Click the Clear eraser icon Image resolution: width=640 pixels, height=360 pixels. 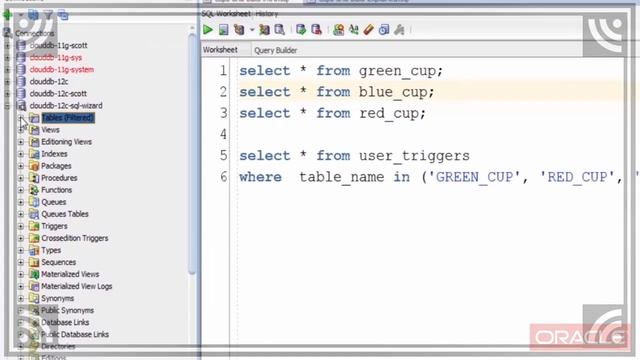pos(369,29)
